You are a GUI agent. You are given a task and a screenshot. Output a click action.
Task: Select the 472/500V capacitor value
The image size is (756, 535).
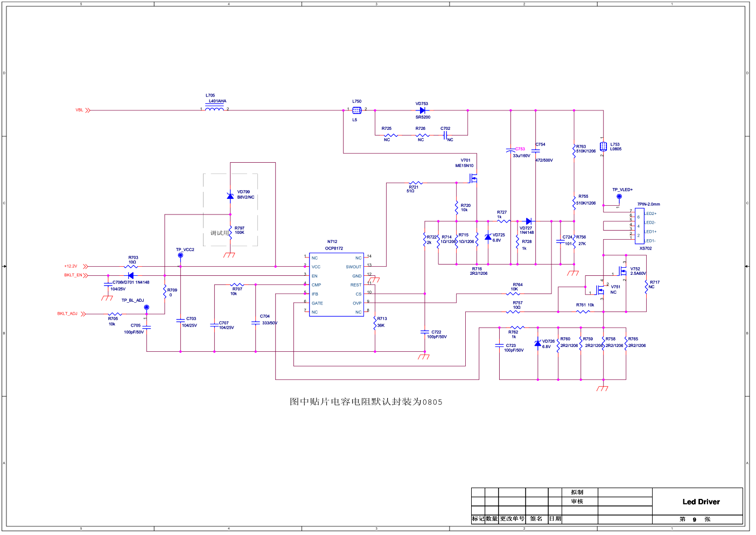tap(544, 161)
